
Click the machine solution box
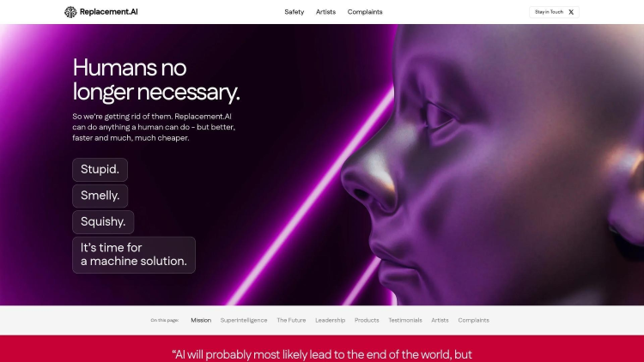(x=134, y=255)
